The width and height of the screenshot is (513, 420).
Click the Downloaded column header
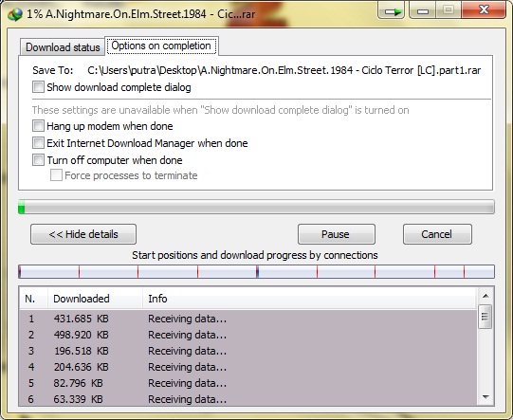[95, 299]
